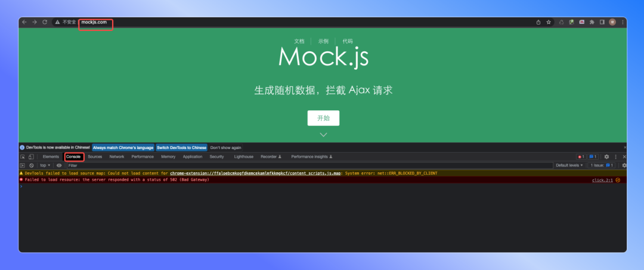Activate the inspect element picker
Image resolution: width=644 pixels, height=270 pixels.
click(x=23, y=157)
